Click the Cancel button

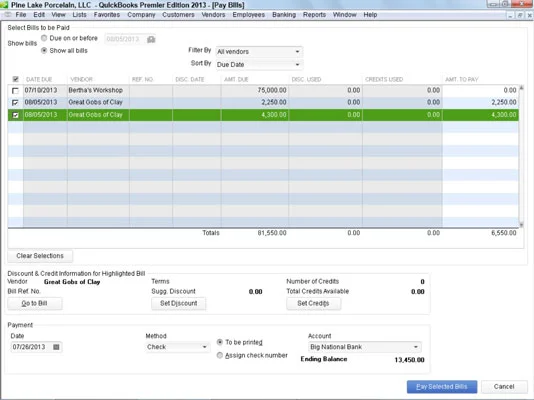[504, 387]
